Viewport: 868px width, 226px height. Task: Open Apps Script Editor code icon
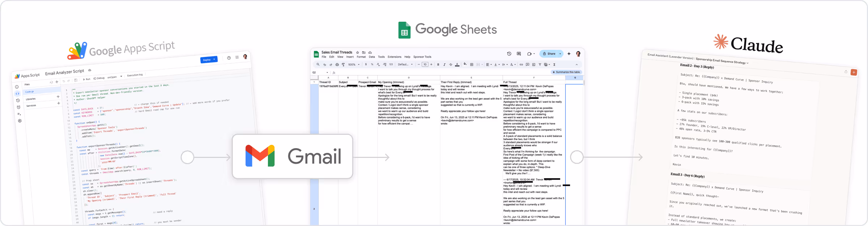[x=17, y=93]
